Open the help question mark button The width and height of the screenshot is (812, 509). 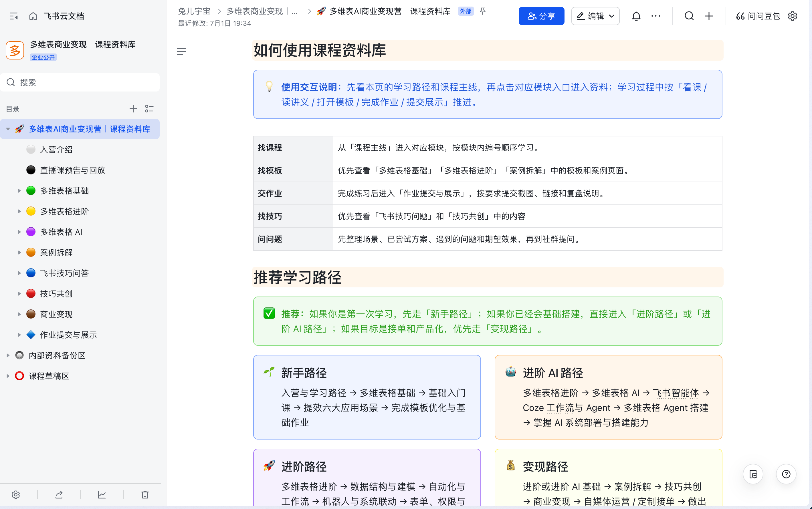[786, 474]
